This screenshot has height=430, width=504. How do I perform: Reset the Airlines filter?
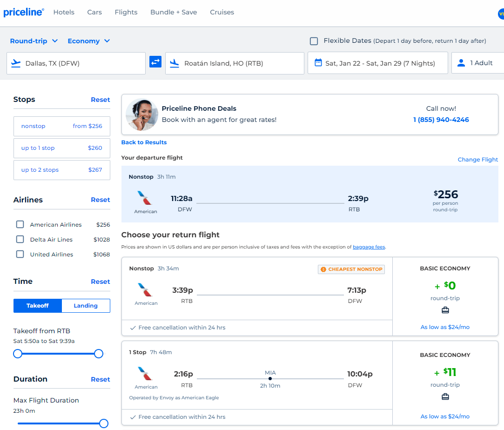[100, 200]
